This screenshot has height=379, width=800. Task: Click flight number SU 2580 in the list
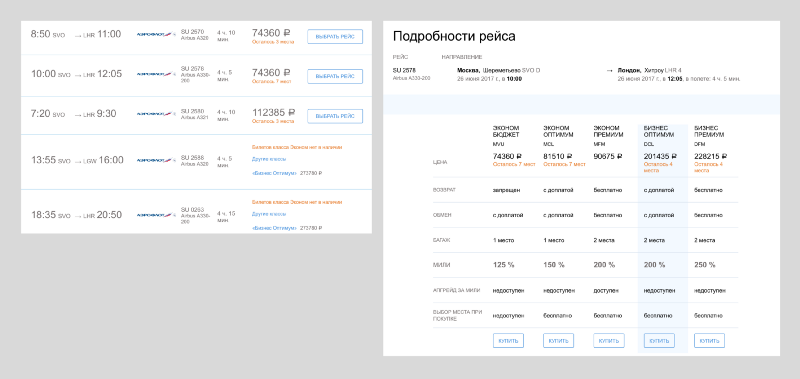pos(192,111)
